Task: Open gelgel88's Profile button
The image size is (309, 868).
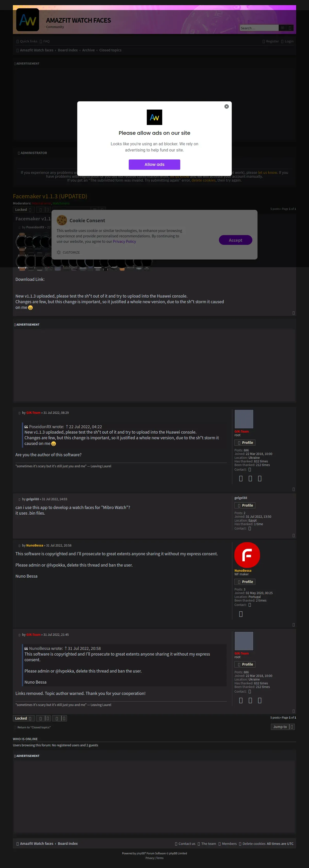Action: (x=245, y=505)
